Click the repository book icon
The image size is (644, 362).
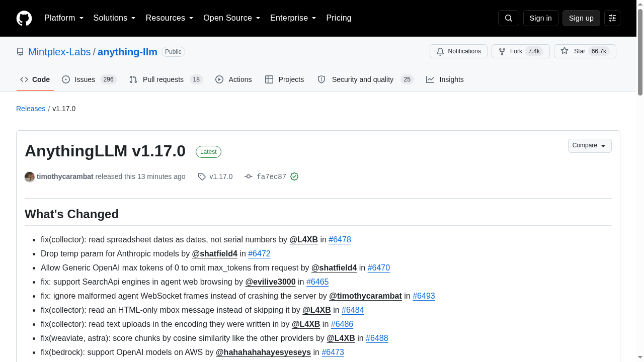pyautogui.click(x=20, y=52)
